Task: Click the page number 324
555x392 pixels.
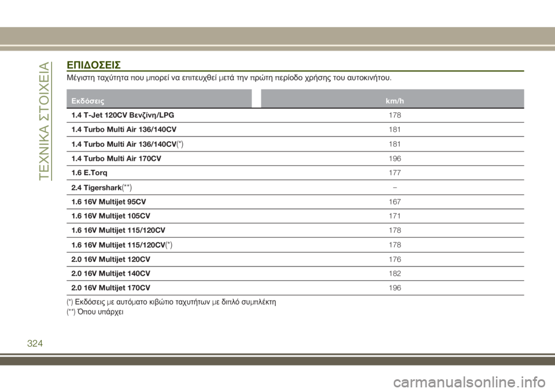Action: click(x=35, y=343)
